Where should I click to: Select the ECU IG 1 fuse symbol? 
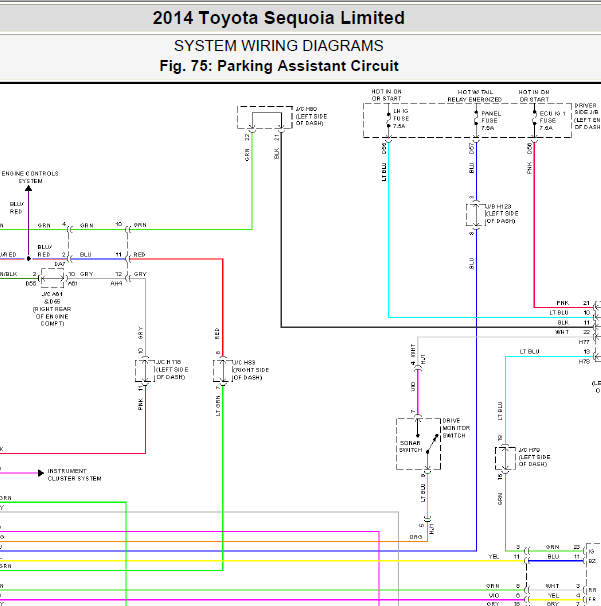(535, 117)
